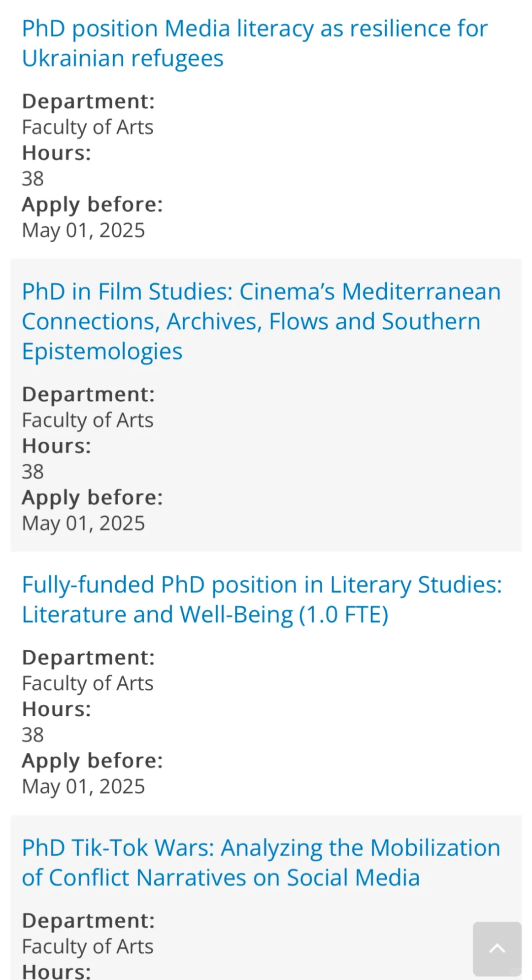
Task: Select the 38 hours value for Literary Studies
Action: 33,735
